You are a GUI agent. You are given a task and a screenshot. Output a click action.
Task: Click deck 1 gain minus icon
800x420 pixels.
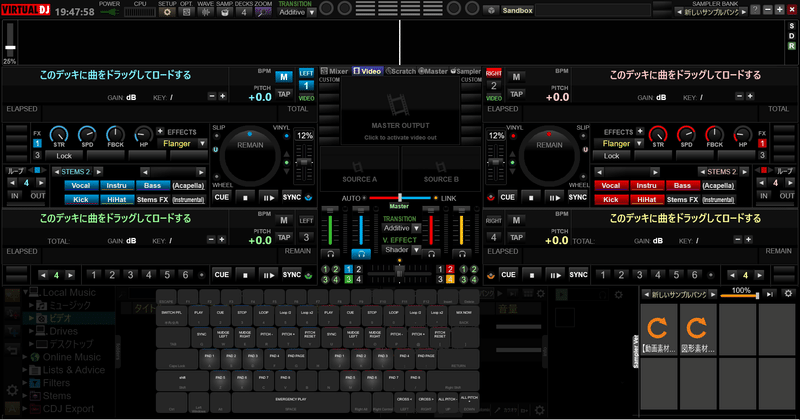tap(212, 96)
